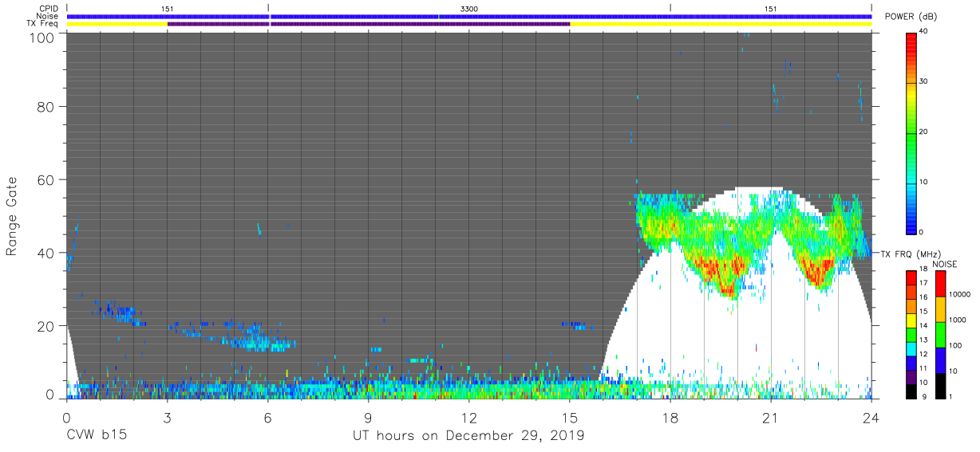Image resolution: width=980 pixels, height=452 pixels.
Task: Click the POWER rainbow colorbar
Action: click(x=911, y=132)
